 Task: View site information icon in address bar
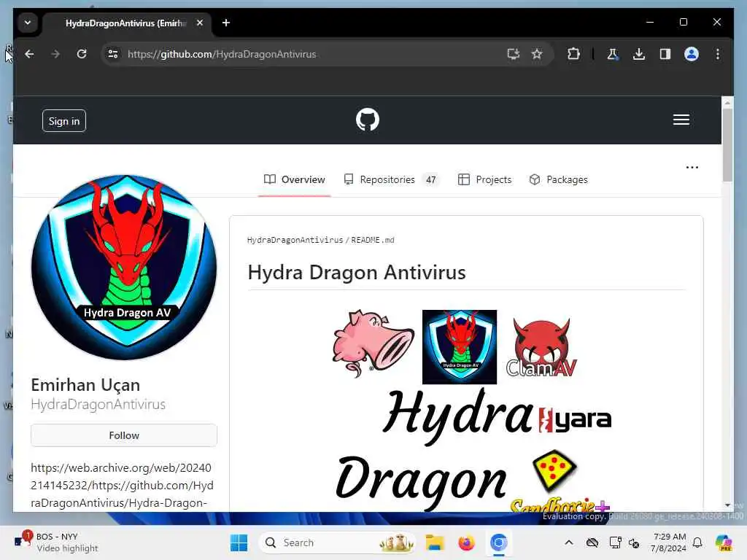[113, 54]
